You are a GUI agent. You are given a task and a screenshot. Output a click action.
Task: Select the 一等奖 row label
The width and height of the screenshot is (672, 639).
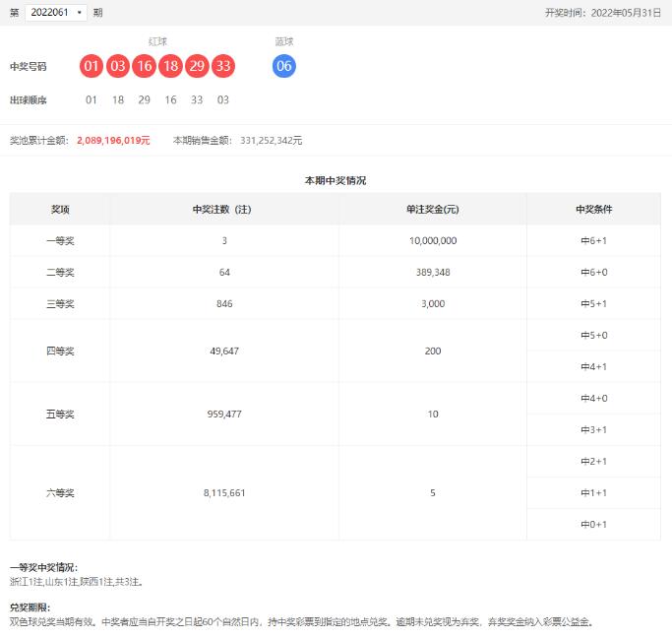(x=60, y=241)
